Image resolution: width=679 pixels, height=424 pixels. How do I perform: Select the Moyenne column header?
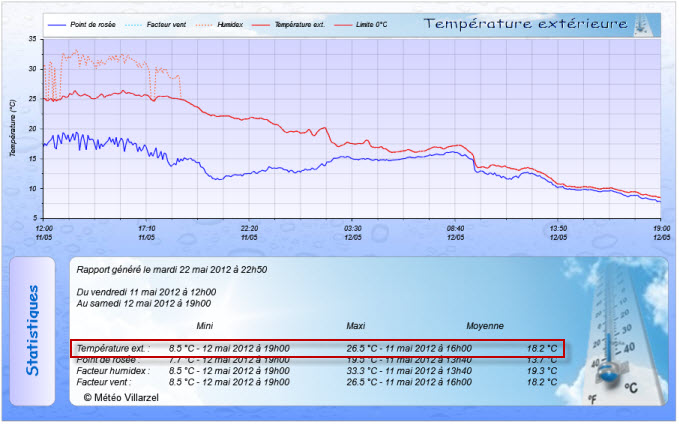click(485, 326)
